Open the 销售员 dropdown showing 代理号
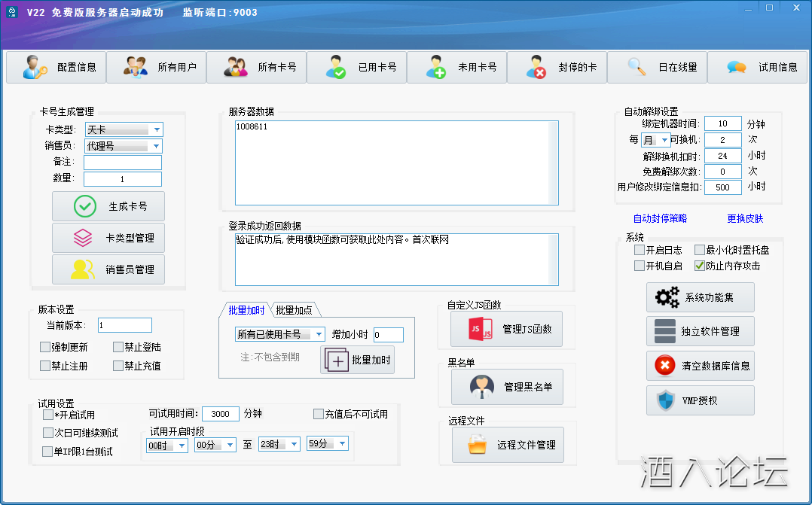The width and height of the screenshot is (812, 505). [157, 146]
